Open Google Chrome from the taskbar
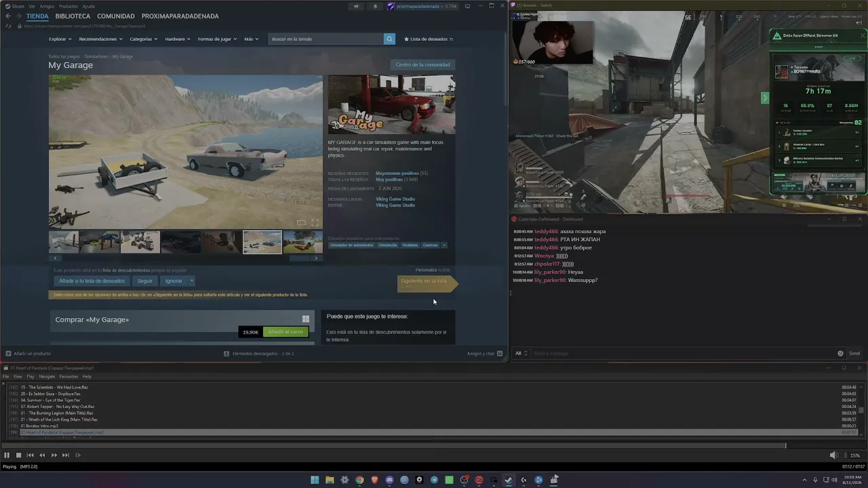Viewport: 868px width, 488px height. point(359,480)
